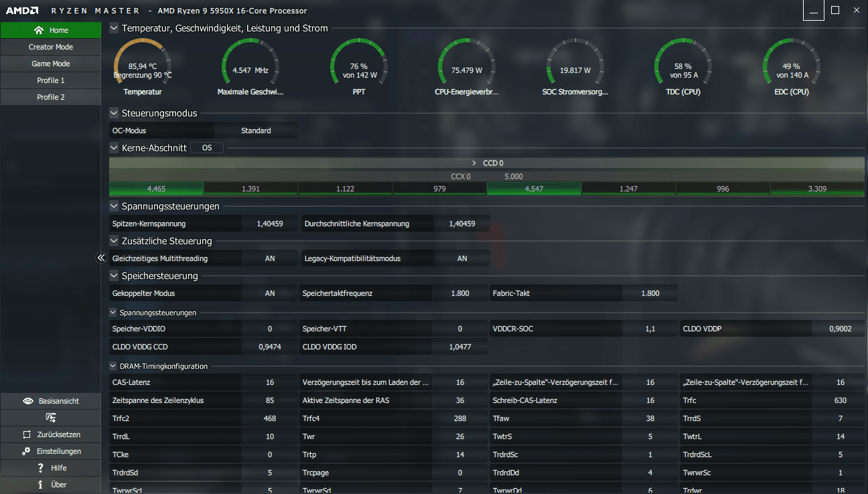
Task: Select core bar showing 3.309
Action: point(817,189)
